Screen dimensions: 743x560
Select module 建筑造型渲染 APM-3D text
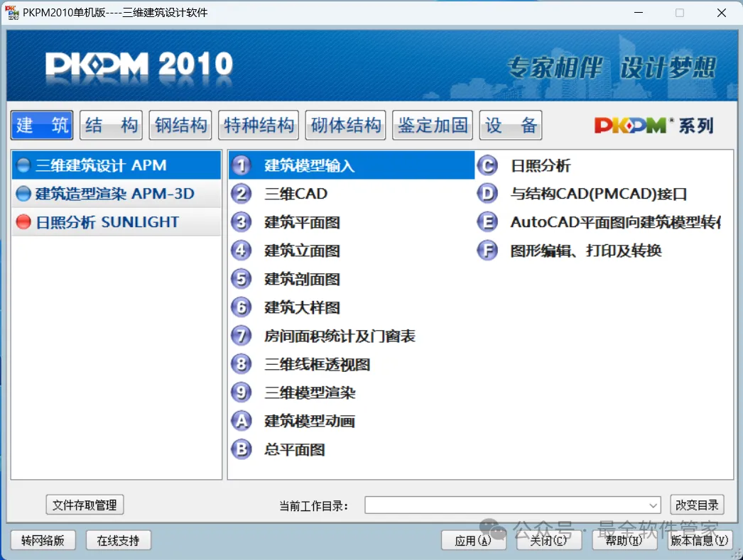(x=115, y=194)
